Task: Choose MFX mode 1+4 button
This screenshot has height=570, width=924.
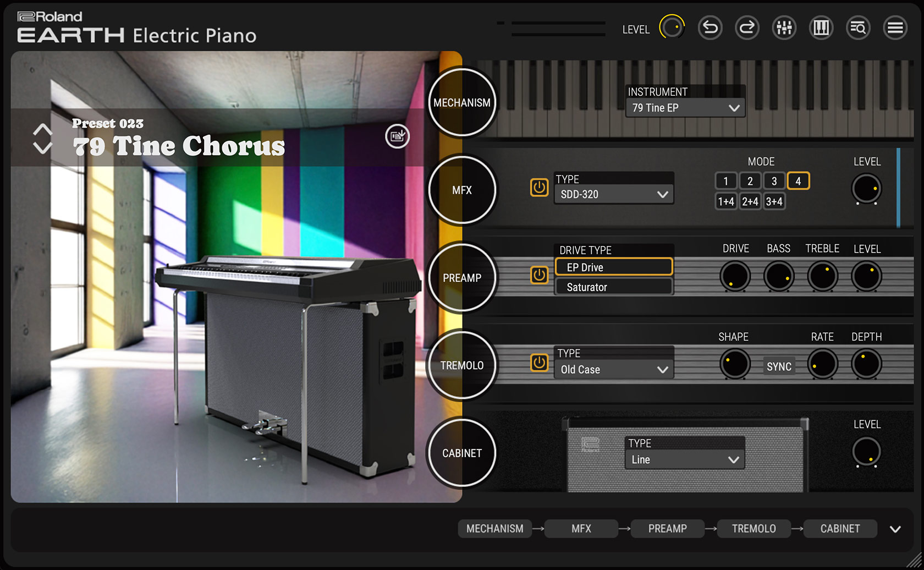Action: (726, 201)
